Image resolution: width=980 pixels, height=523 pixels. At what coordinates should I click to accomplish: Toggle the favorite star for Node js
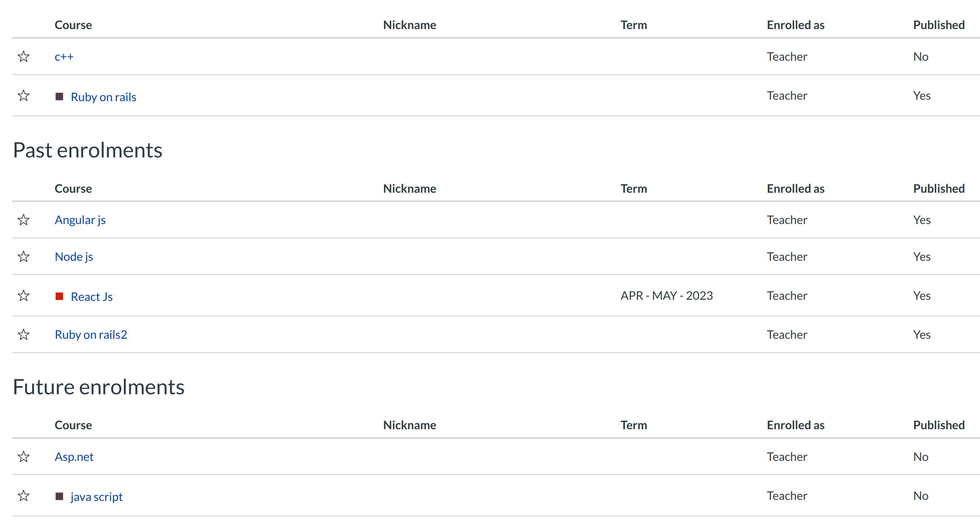click(24, 257)
